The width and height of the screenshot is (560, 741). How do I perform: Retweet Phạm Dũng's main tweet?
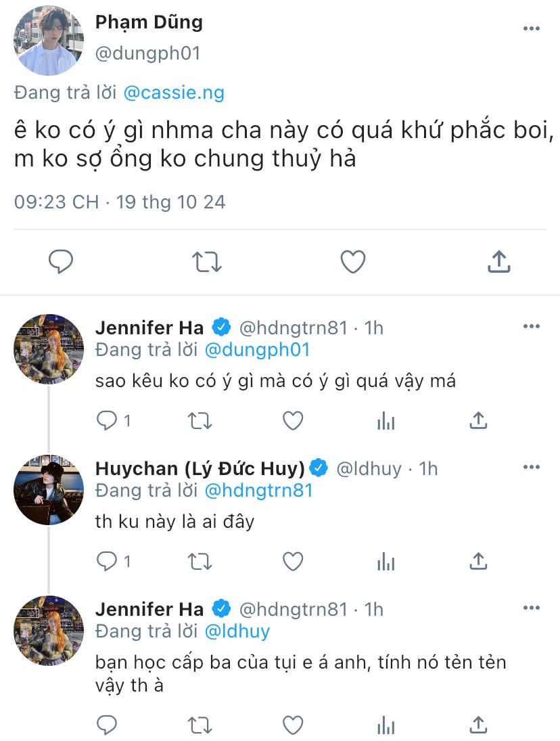[x=207, y=262]
